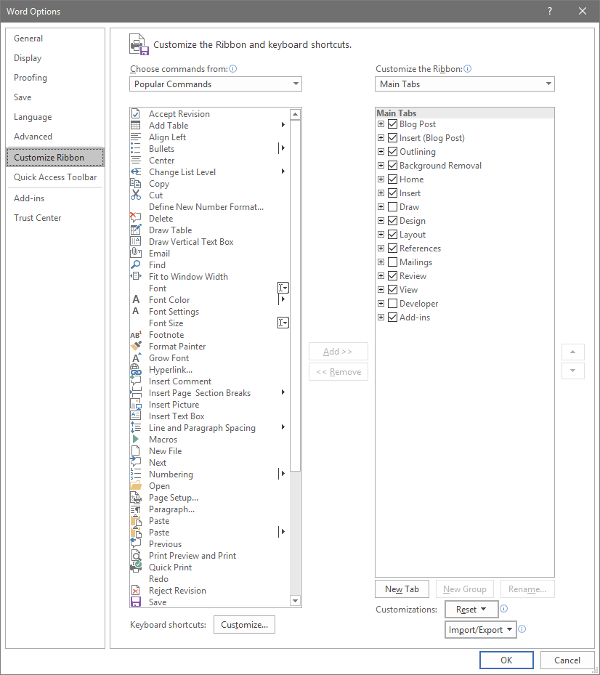The width and height of the screenshot is (600, 675).
Task: Check the Draw tab checkbox
Action: pyautogui.click(x=392, y=207)
